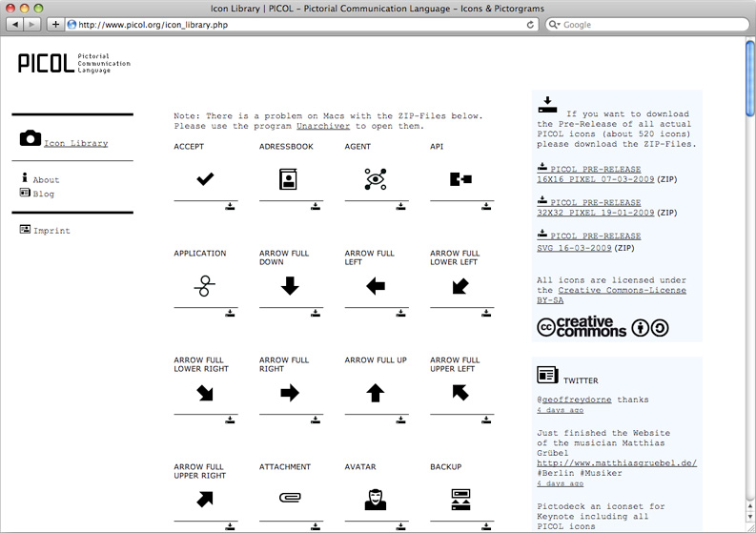The height and width of the screenshot is (533, 756).
Task: Click the Arrow Full Upper Right icon
Action: coord(205,500)
